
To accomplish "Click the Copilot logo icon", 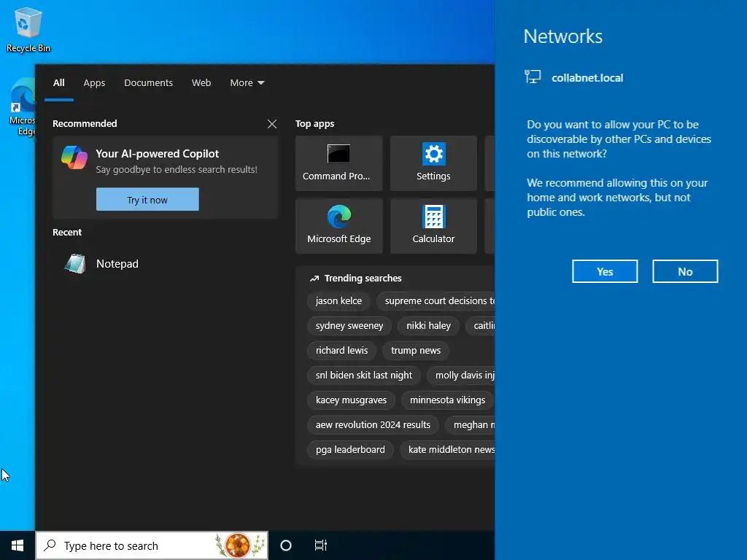I will [74, 157].
